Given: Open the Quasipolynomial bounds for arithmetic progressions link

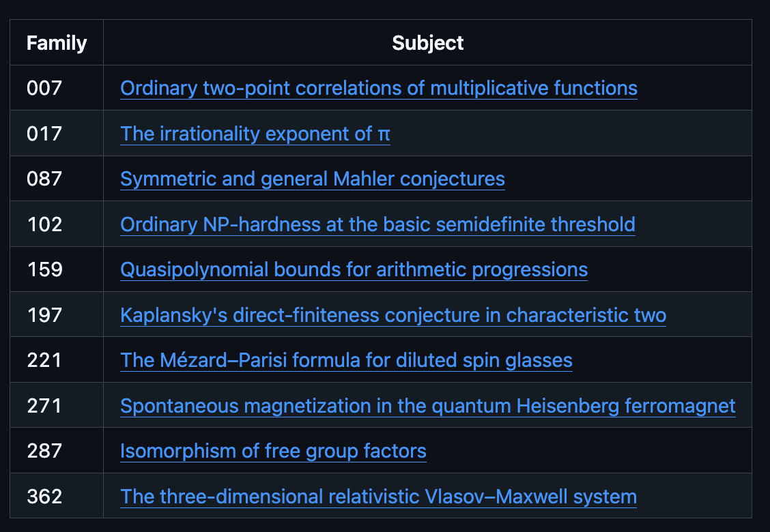Looking at the screenshot, I should pyautogui.click(x=354, y=269).
